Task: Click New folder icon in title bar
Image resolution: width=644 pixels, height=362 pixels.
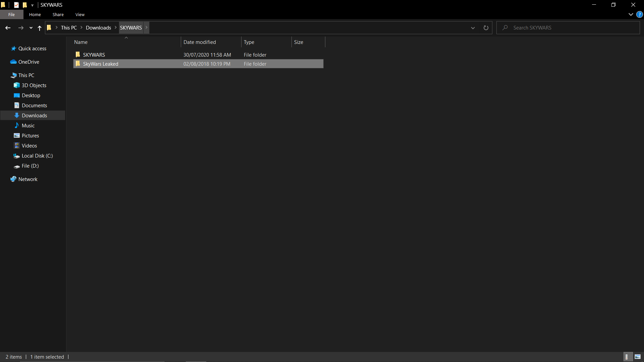Action: click(x=24, y=5)
